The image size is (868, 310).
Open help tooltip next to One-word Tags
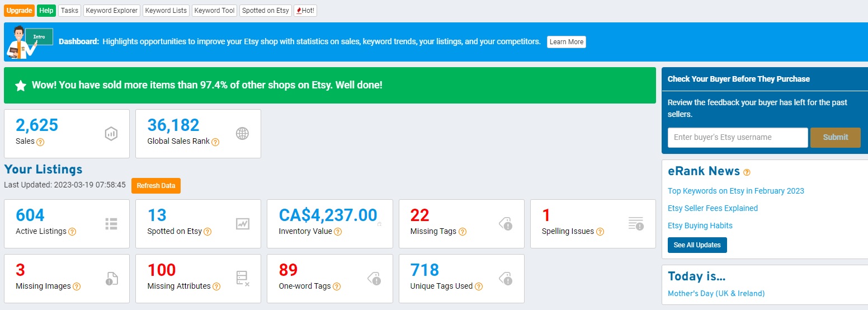[337, 286]
